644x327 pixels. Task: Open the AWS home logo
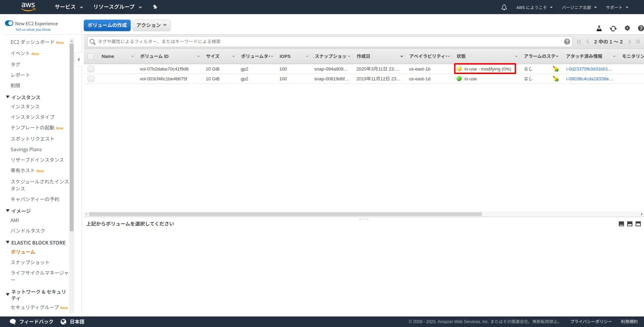click(28, 7)
